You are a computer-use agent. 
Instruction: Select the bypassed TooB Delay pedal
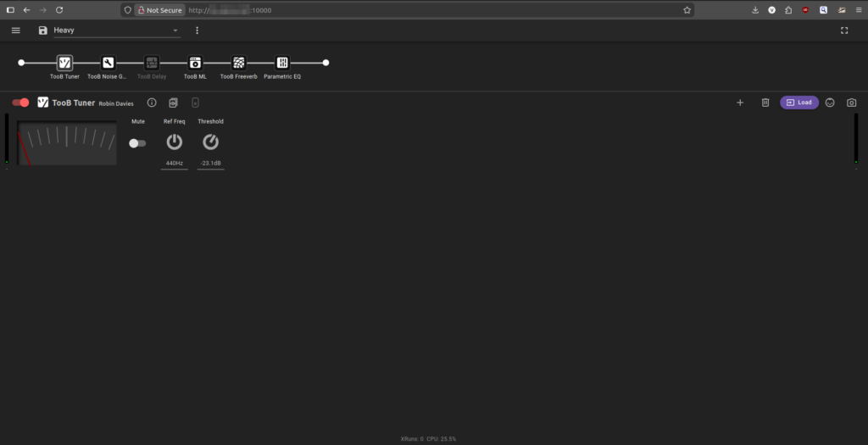(152, 63)
